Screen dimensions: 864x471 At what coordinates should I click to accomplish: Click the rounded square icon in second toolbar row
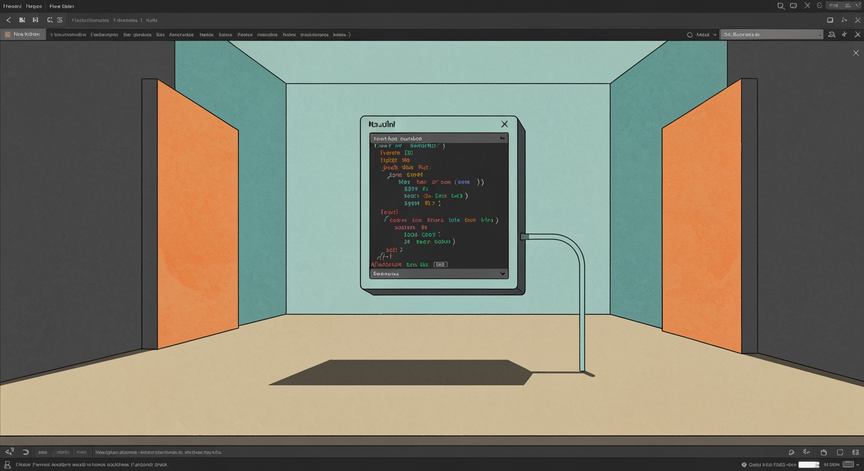[x=830, y=20]
